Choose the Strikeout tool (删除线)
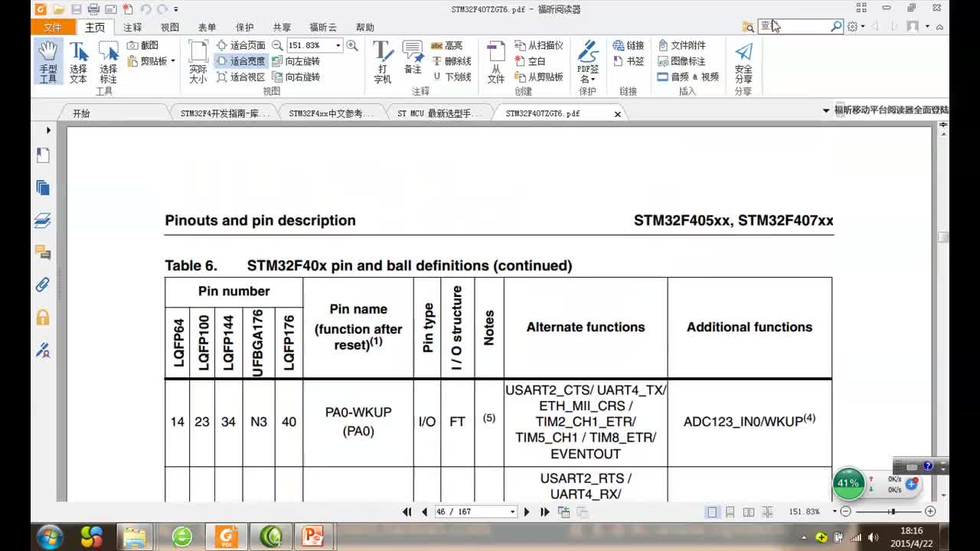 [x=452, y=61]
